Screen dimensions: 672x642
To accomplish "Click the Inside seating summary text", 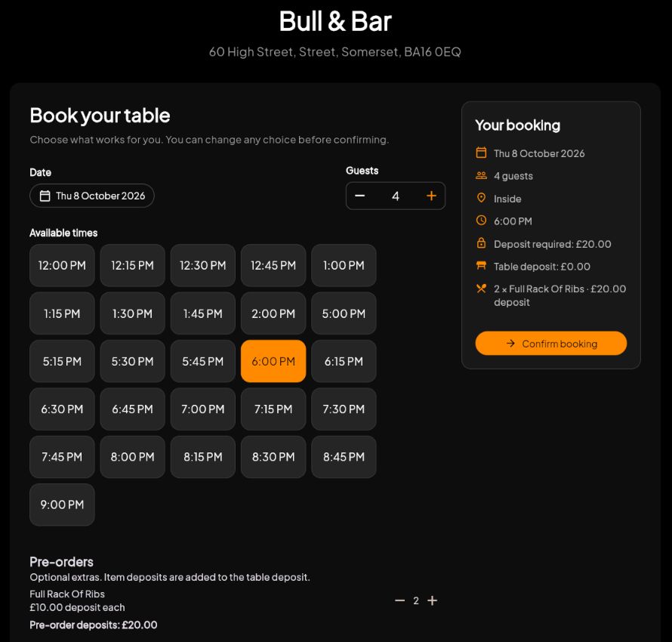I will pyautogui.click(x=507, y=199).
